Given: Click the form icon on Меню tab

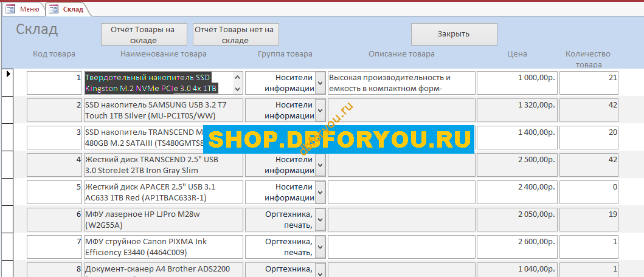Looking at the screenshot, I should [11, 9].
